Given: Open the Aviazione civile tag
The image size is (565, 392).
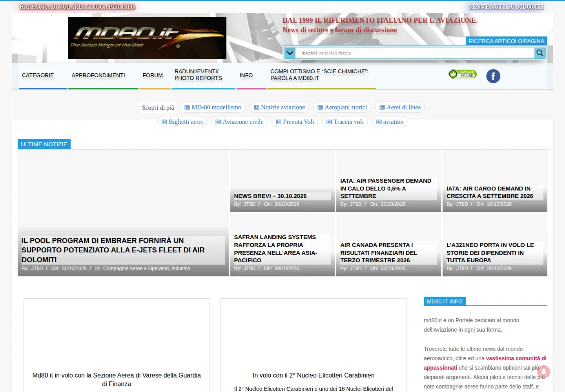Looking at the screenshot, I should click(x=239, y=122).
